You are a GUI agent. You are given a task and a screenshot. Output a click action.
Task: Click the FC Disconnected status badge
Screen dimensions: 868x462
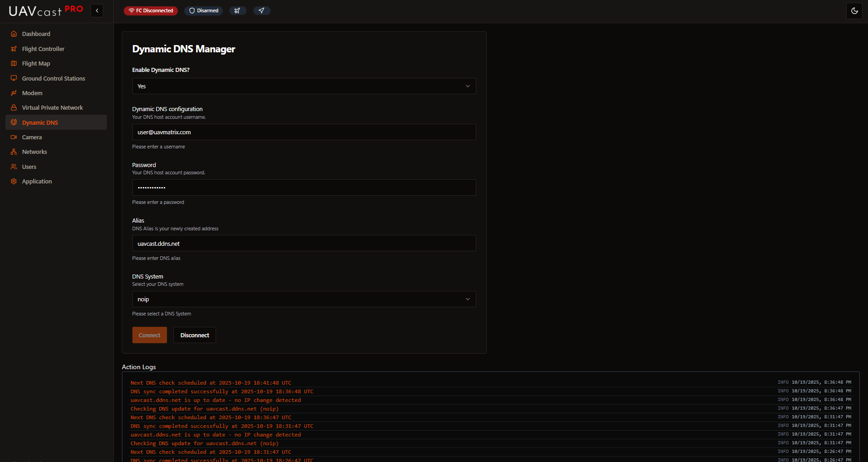tap(151, 10)
